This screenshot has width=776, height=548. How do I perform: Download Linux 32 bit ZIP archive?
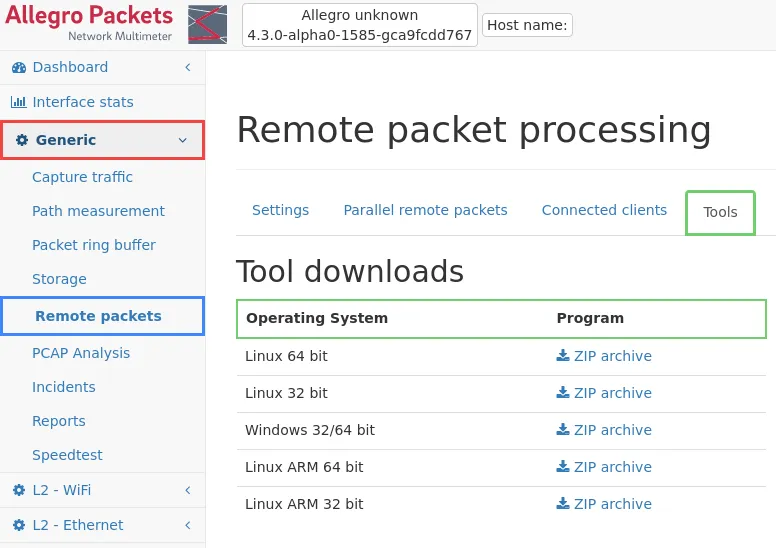pyautogui.click(x=612, y=393)
